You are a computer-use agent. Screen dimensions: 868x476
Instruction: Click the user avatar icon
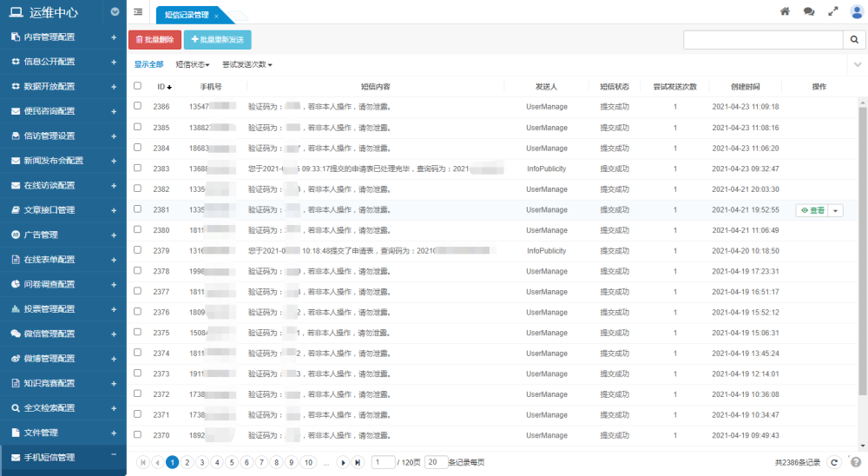pos(857,12)
